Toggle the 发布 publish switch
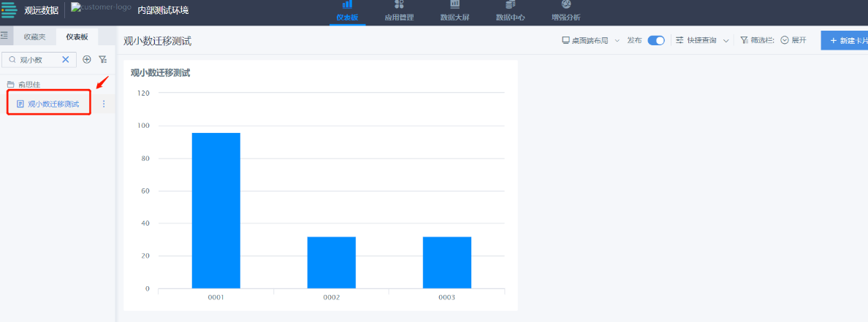The image size is (868, 322). tap(656, 40)
